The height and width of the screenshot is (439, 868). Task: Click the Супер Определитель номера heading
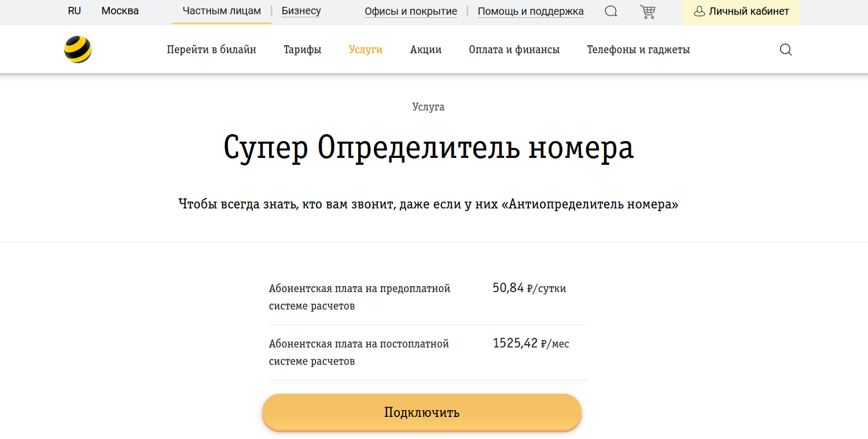tap(429, 148)
